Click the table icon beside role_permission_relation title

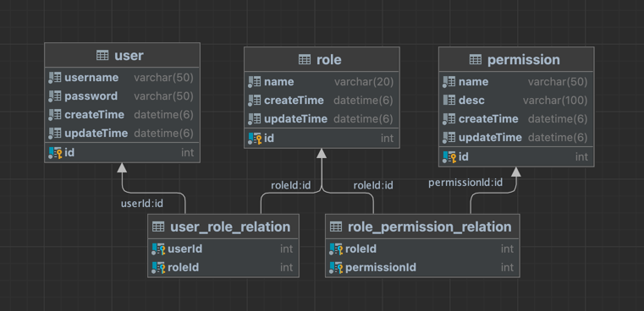click(336, 226)
